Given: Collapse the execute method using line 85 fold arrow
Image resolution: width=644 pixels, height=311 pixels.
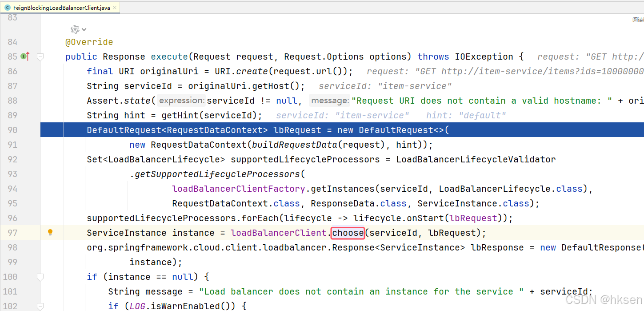Looking at the screenshot, I should 40,56.
